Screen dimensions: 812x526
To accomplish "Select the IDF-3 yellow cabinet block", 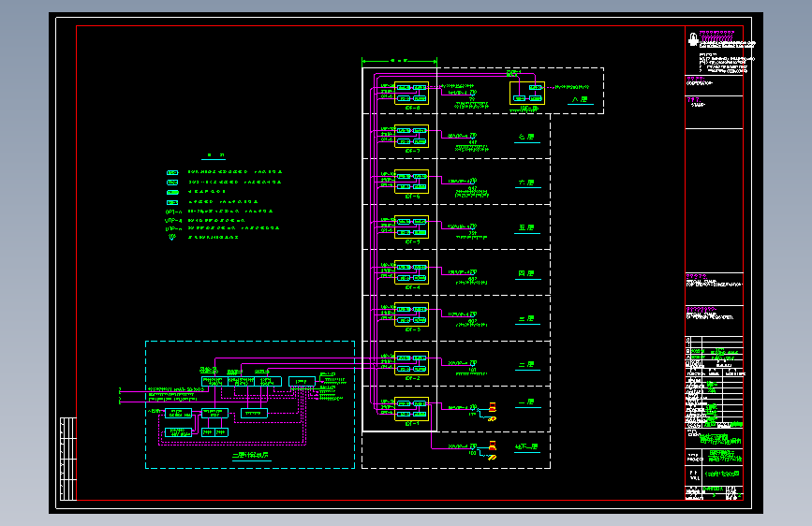I will coord(412,314).
